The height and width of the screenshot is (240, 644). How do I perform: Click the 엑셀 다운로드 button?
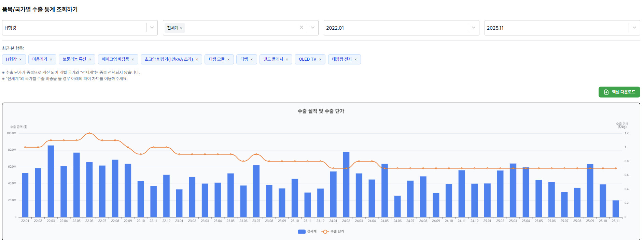(x=619, y=92)
